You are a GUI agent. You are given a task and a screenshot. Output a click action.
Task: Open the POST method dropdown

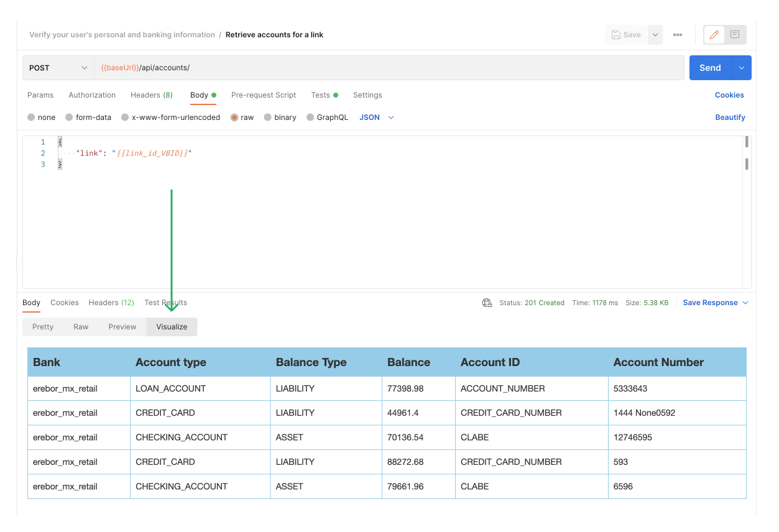(58, 68)
